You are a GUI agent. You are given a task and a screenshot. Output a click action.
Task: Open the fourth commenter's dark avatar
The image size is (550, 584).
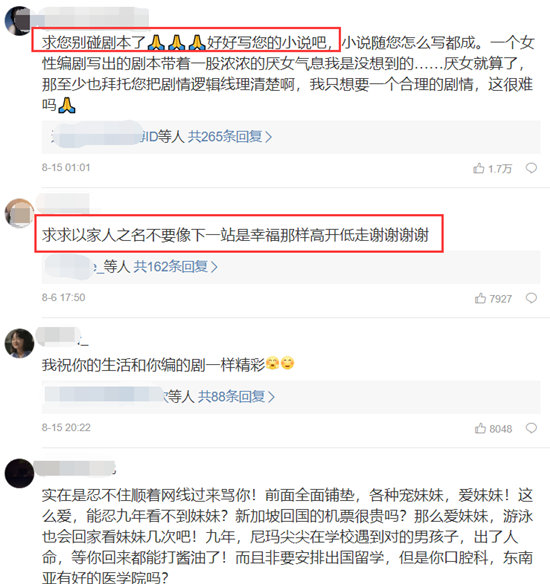pyautogui.click(x=19, y=473)
